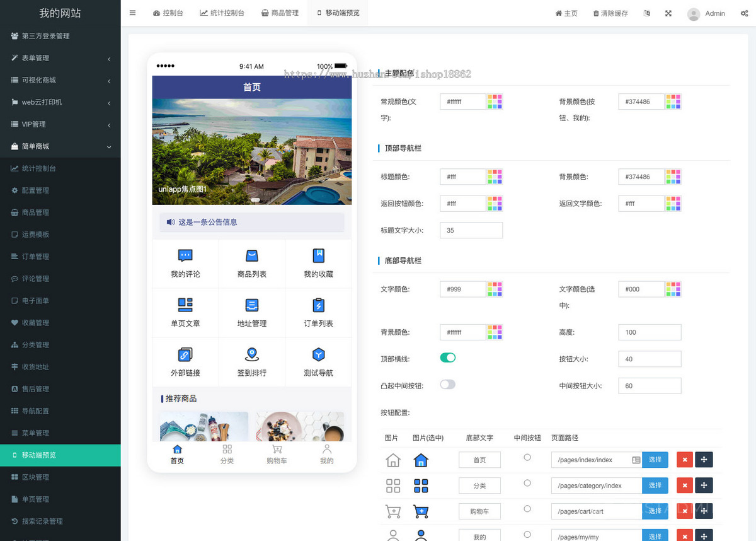Open fullscreen mode icon in top bar

click(668, 13)
